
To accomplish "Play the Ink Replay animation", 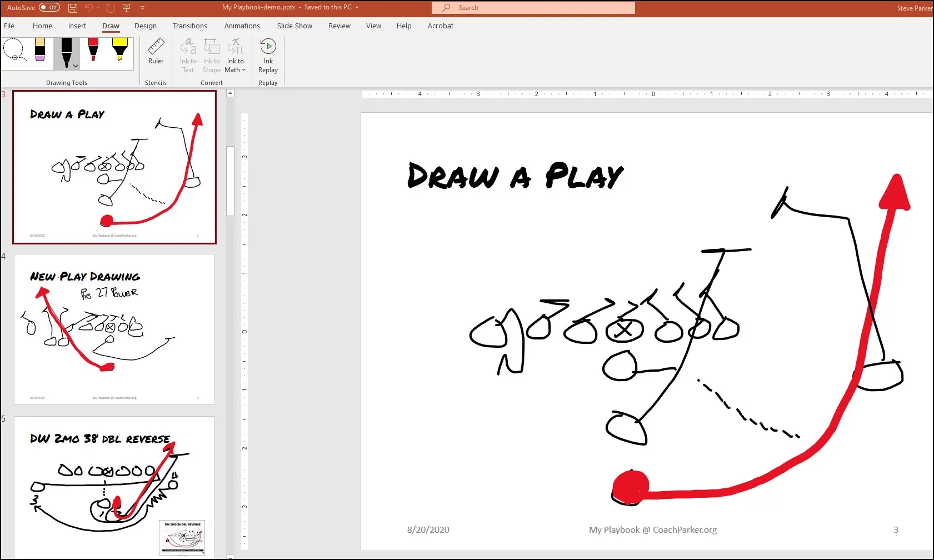I will 268,56.
